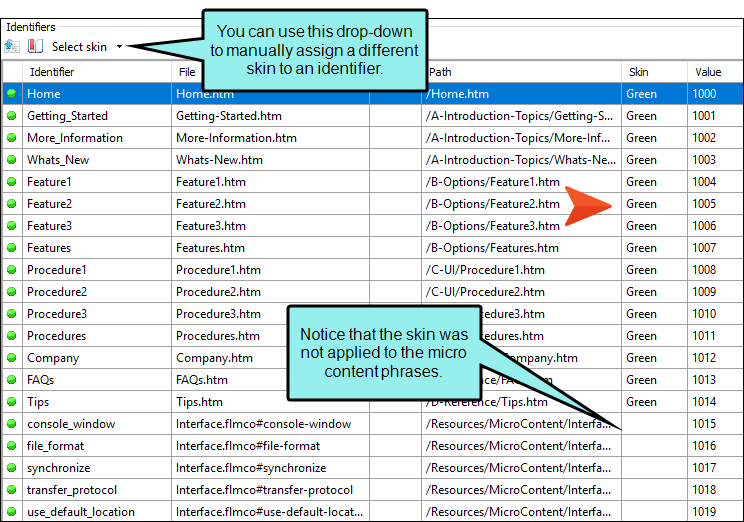
Task: Click empty skin cell for file_format row
Action: (x=654, y=446)
